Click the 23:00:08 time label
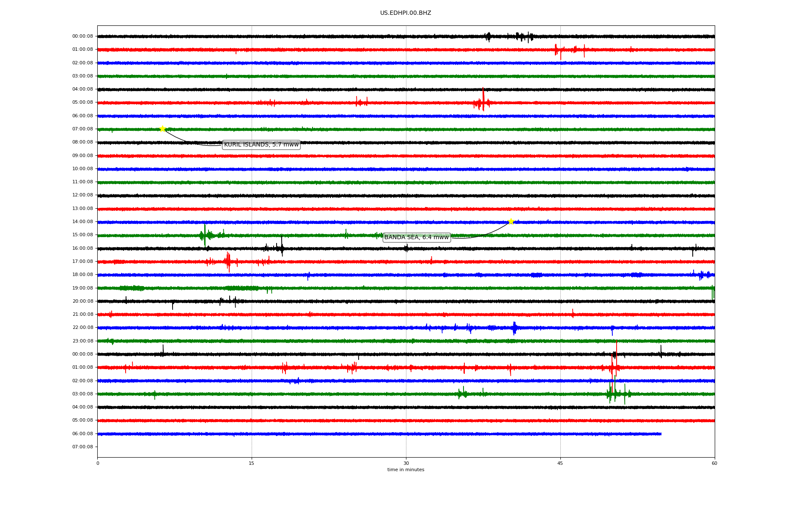 coord(82,341)
